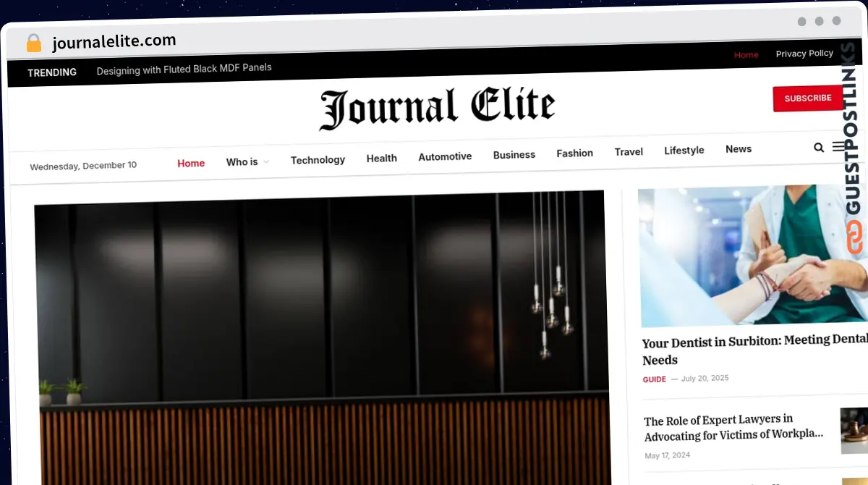Click the trending Fluted Black MDF Panels headline
868x485 pixels.
[184, 69]
